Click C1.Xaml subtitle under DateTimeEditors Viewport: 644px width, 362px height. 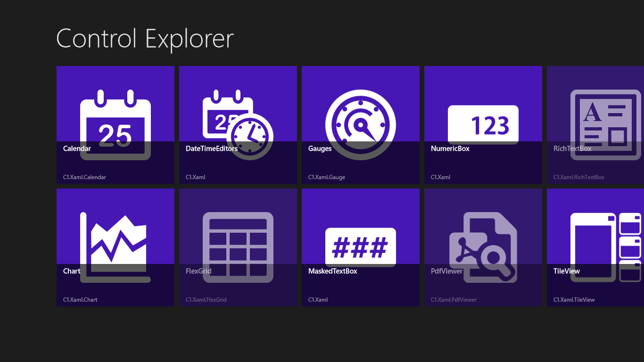195,177
